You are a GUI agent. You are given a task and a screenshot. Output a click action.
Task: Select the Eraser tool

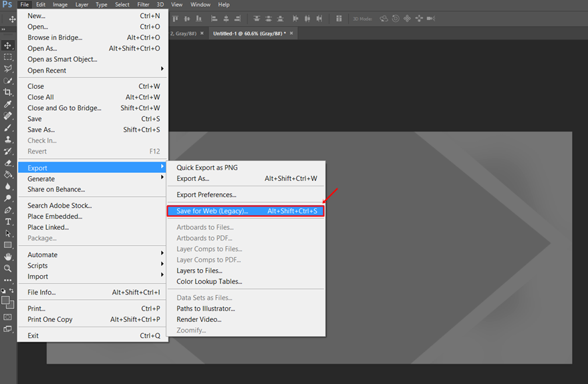(7, 163)
